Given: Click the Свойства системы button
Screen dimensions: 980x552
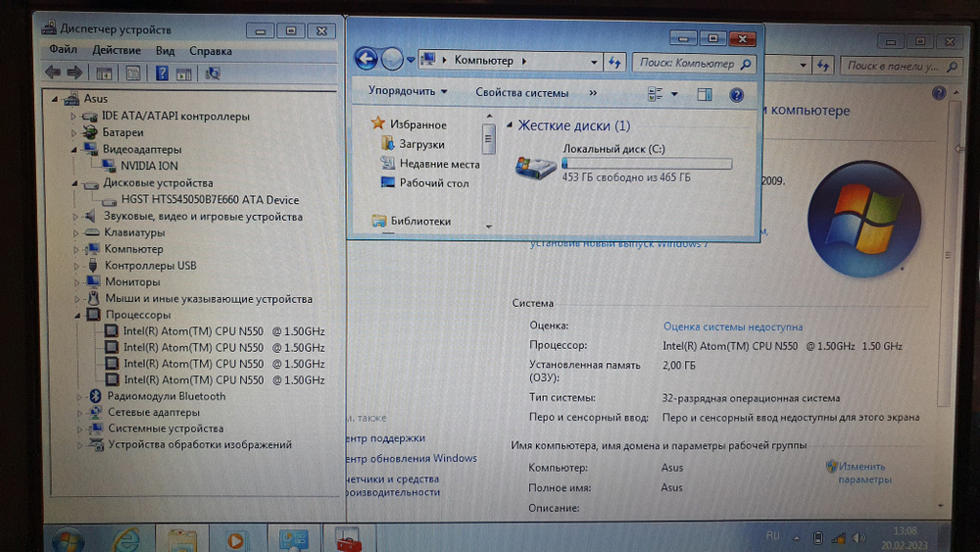Looking at the screenshot, I should [x=521, y=93].
